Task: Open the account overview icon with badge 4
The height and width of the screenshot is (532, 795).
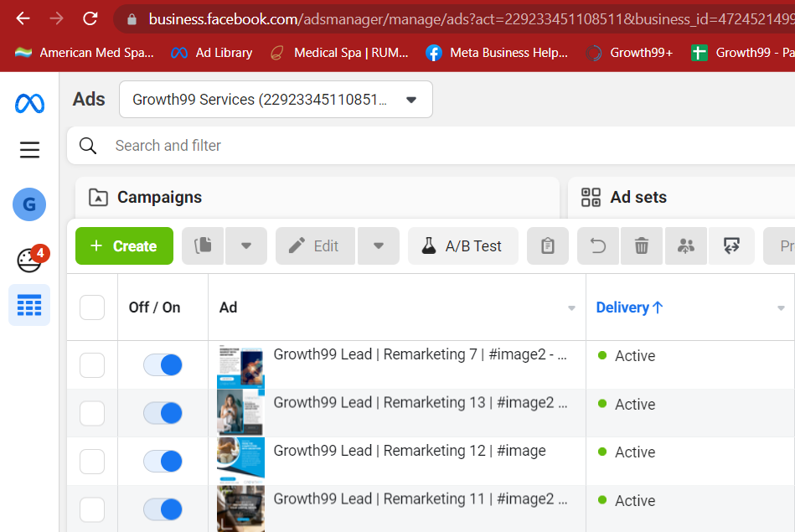Action: (32, 259)
